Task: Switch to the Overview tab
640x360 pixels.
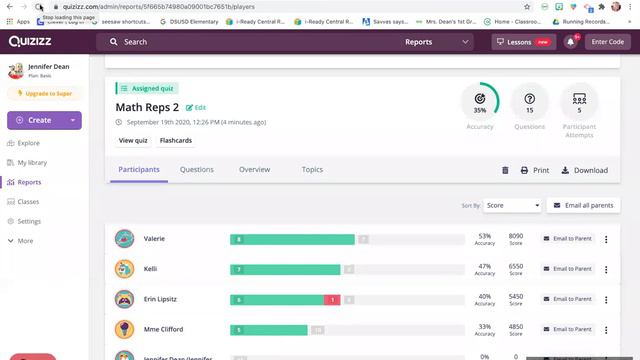Action: [x=254, y=170]
